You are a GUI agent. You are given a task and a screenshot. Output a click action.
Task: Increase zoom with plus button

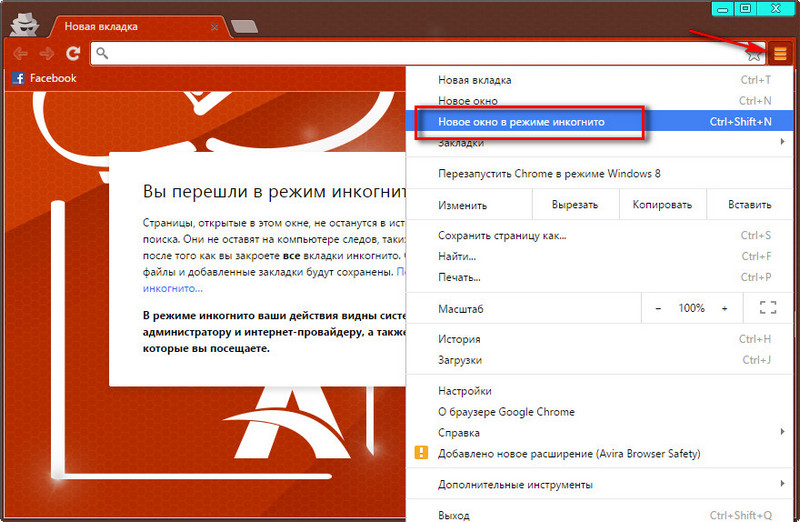(x=724, y=308)
